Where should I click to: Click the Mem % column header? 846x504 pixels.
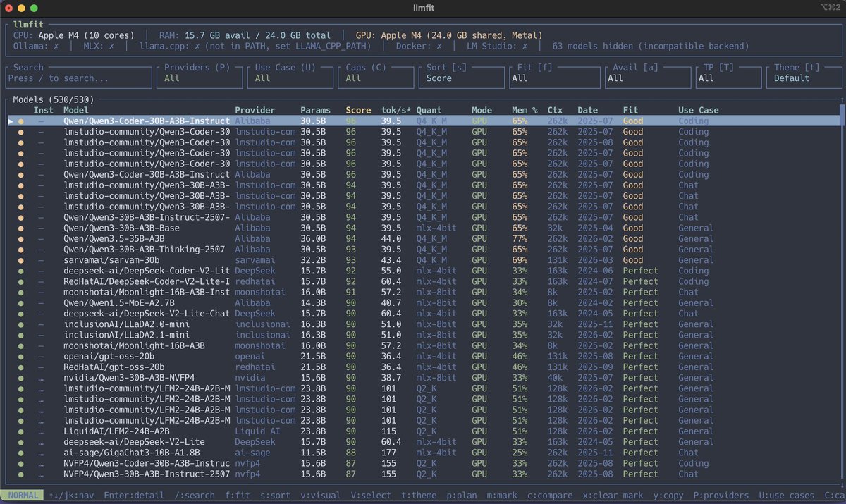[x=525, y=110]
